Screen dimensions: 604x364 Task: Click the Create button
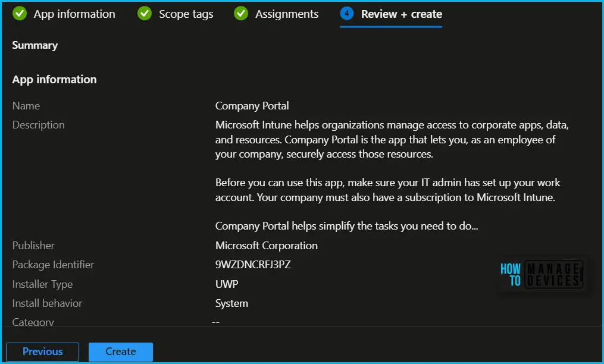[121, 352]
